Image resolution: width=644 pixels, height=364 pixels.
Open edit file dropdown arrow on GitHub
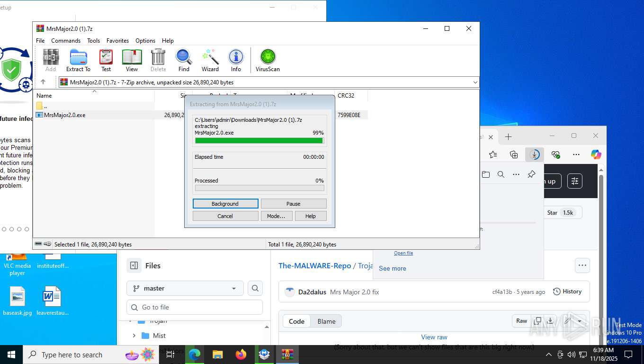pos(580,321)
